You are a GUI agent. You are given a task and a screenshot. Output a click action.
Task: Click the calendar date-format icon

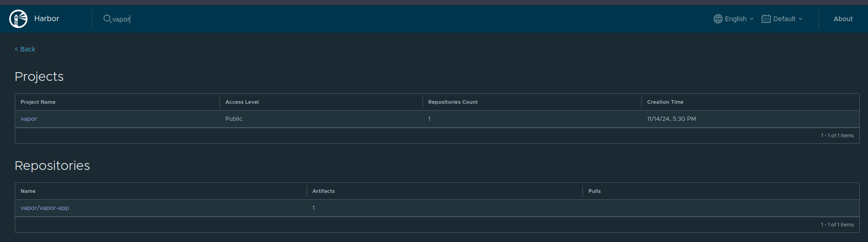pos(766,19)
